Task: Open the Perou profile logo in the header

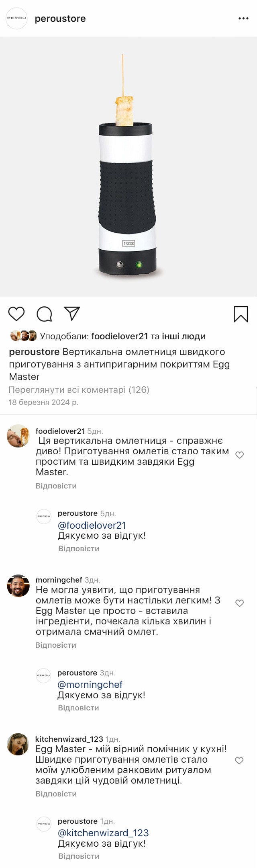Action: coord(16,18)
